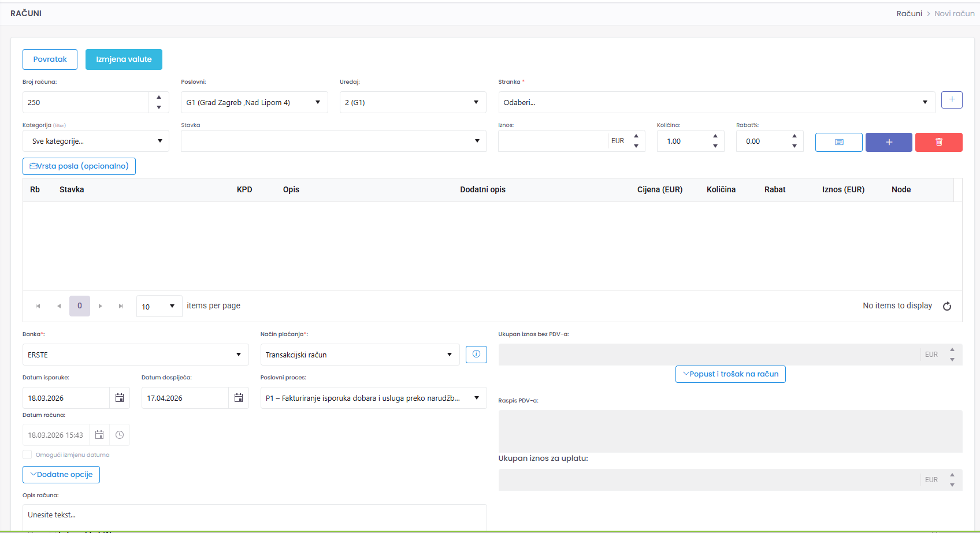Click payment method info icon
Viewport: 980px width, 533px height.
click(476, 355)
